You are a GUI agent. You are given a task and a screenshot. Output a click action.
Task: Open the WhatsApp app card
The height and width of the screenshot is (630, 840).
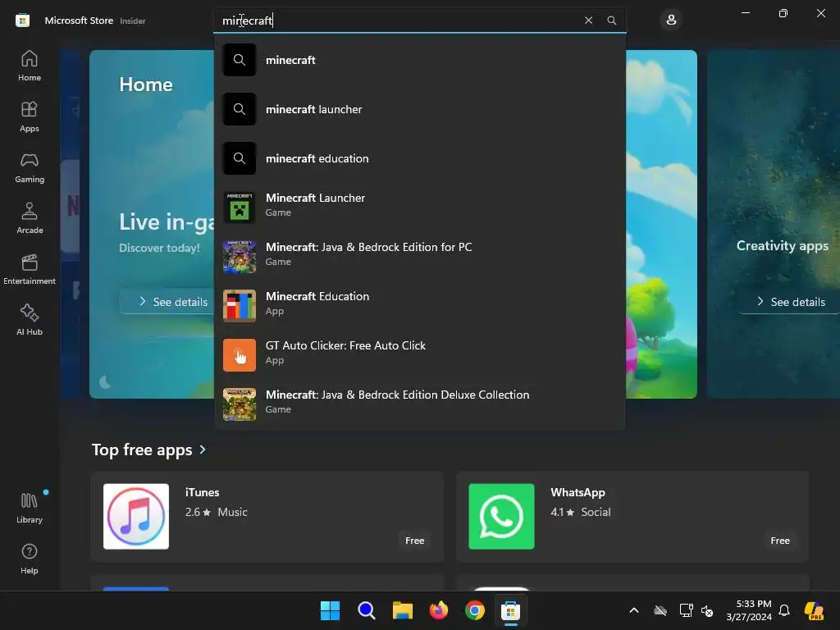(x=632, y=517)
